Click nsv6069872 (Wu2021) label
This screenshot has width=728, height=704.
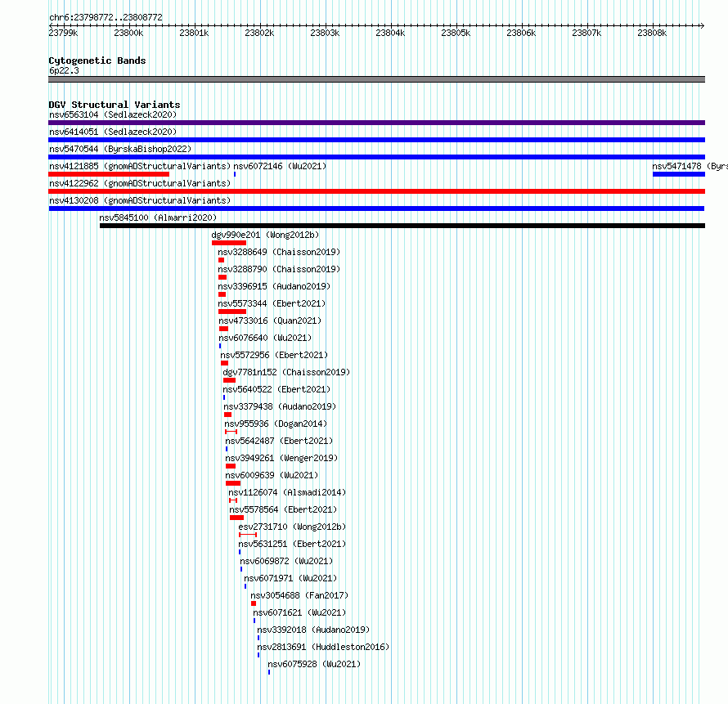pos(286,561)
